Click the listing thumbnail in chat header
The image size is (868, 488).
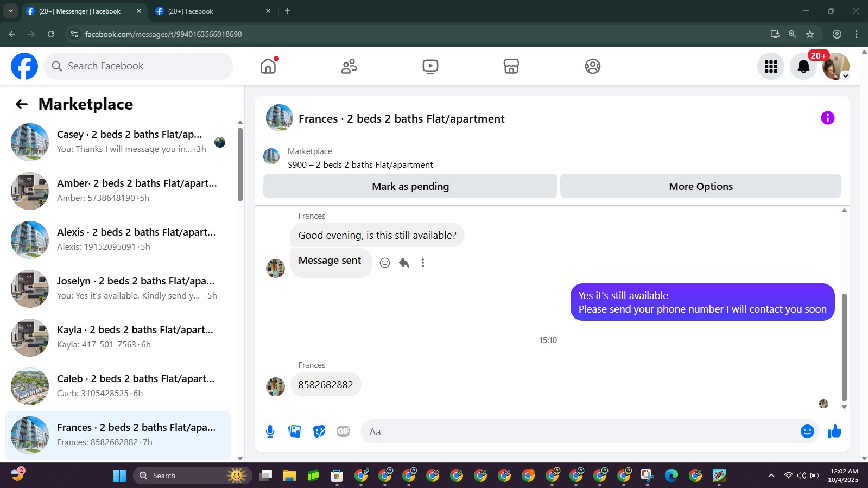coord(279,118)
